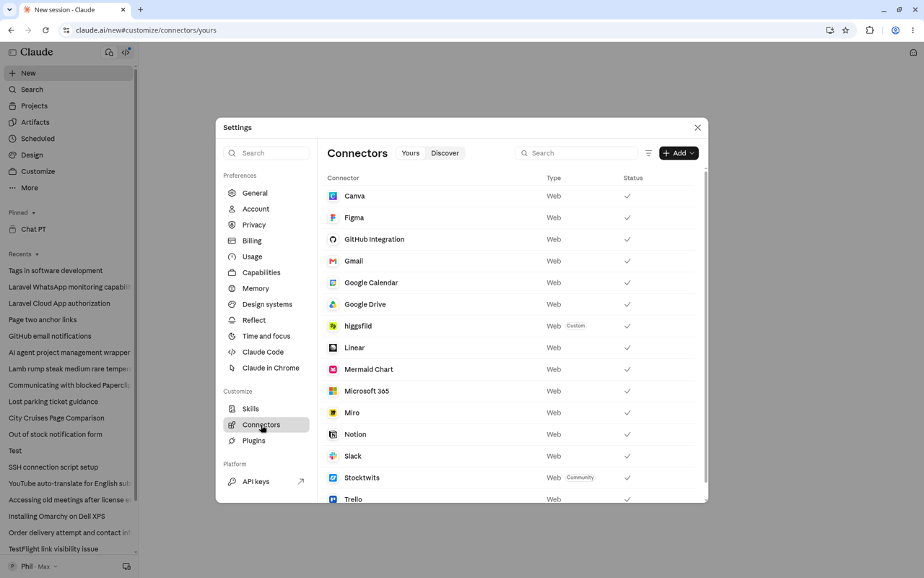This screenshot has width=924, height=578.
Task: Click the Linear connector icon
Action: [333, 348]
